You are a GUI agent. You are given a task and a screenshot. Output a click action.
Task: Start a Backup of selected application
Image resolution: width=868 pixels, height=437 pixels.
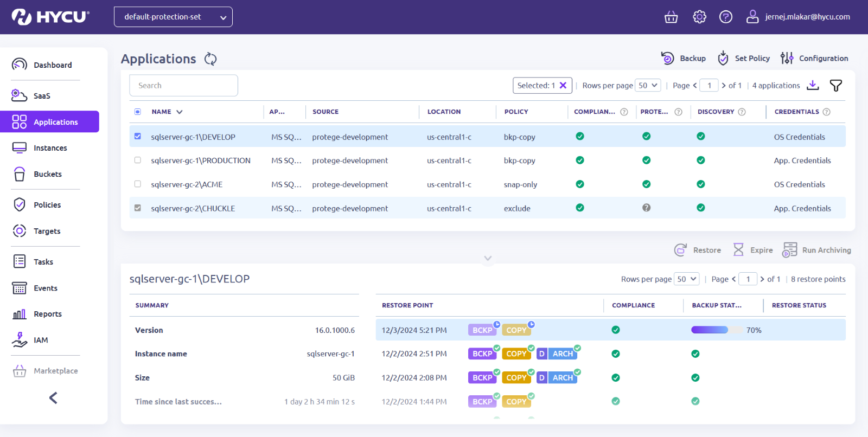pos(684,59)
